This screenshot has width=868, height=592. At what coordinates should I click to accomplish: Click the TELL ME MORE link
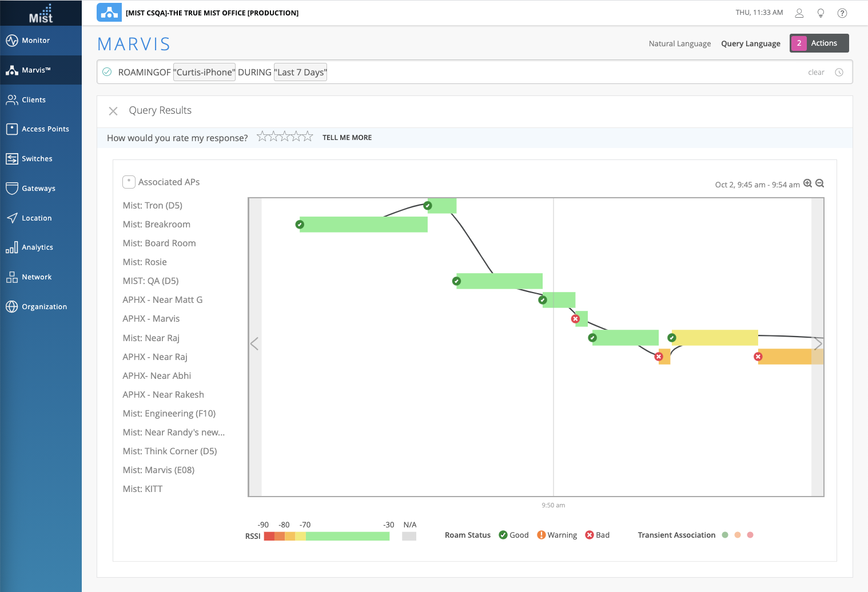click(347, 138)
